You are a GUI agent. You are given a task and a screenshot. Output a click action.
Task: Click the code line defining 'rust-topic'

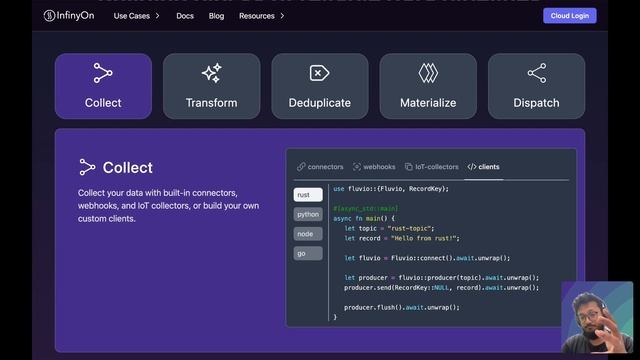point(389,228)
